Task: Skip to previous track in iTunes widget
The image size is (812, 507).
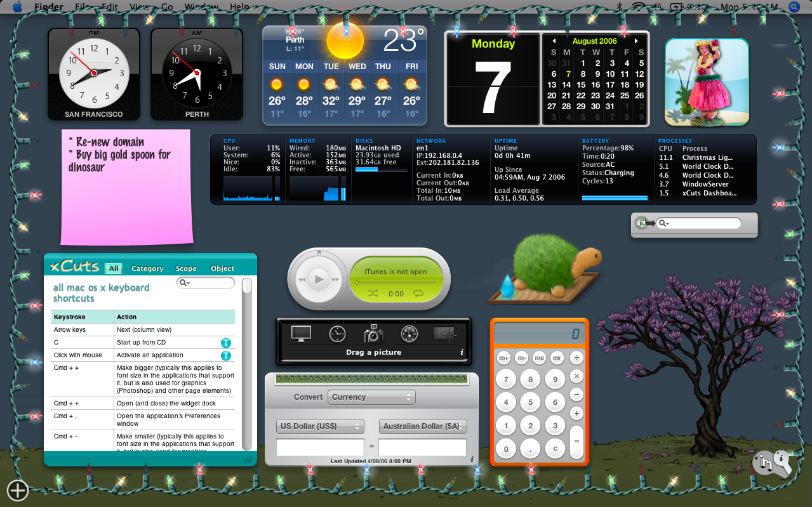Action: 301,279
